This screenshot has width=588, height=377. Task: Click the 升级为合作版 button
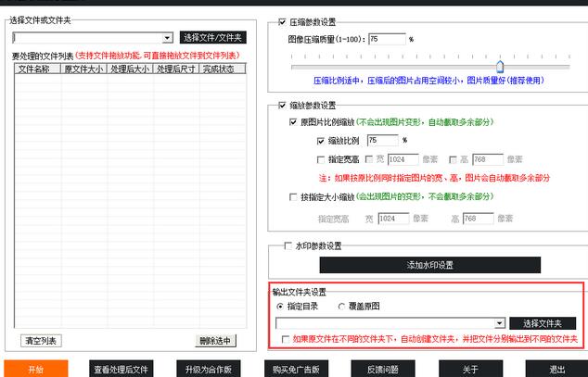pos(208,370)
